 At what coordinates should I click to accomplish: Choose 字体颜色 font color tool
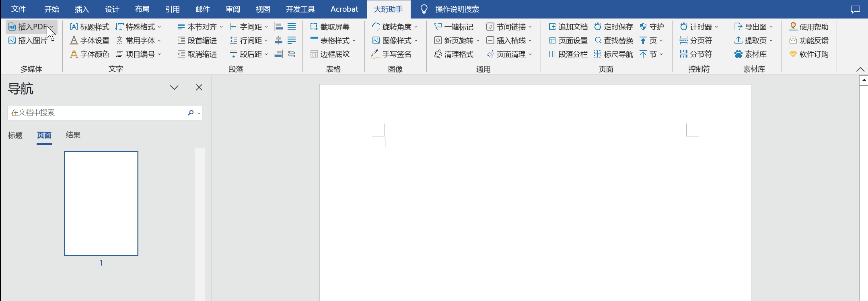90,54
